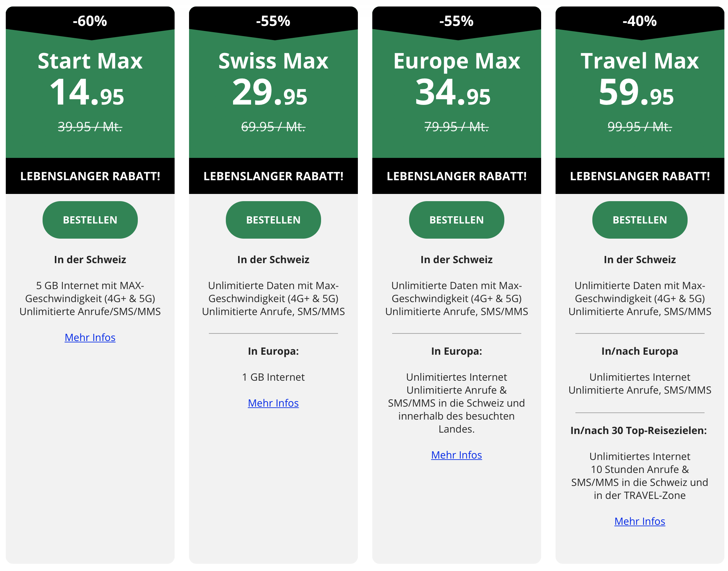This screenshot has height=571, width=728.
Task: Select the Swiss Max heading
Action: click(x=273, y=61)
